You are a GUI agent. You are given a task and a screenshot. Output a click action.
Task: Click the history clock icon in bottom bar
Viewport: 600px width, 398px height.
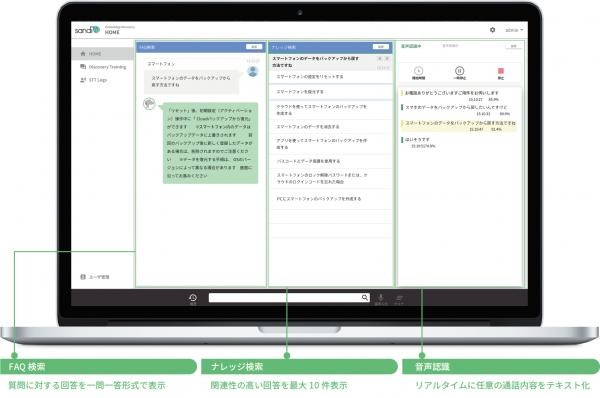pyautogui.click(x=193, y=298)
